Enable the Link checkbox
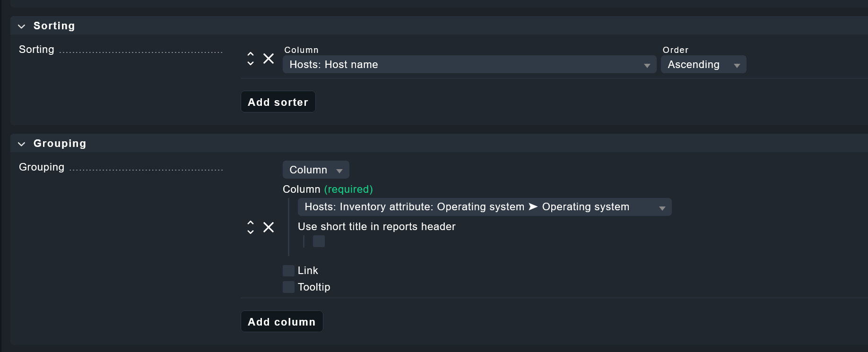Screen dimensions: 868x352 point(288,271)
